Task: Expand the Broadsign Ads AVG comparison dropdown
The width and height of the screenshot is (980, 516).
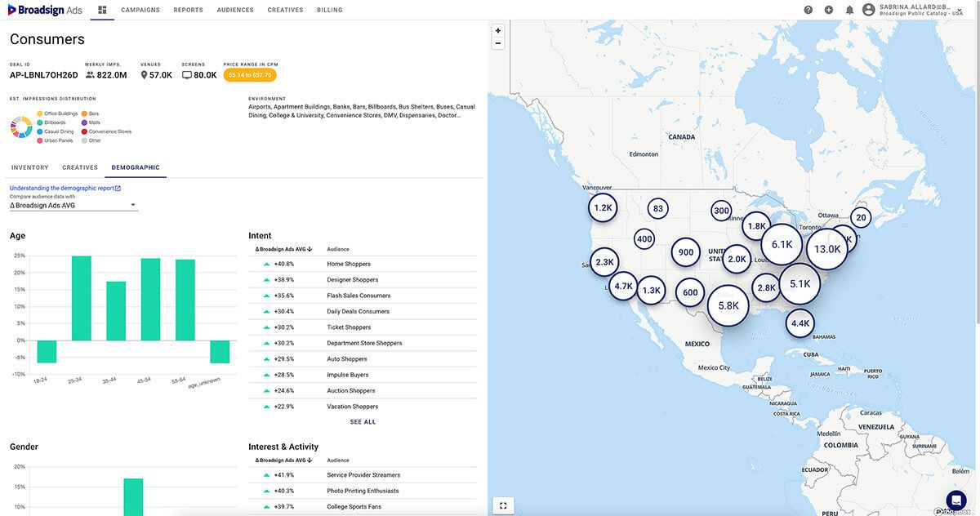Action: (x=73, y=206)
